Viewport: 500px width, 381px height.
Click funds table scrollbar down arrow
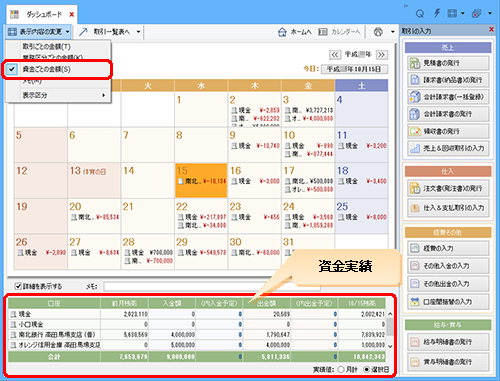pyautogui.click(x=390, y=346)
